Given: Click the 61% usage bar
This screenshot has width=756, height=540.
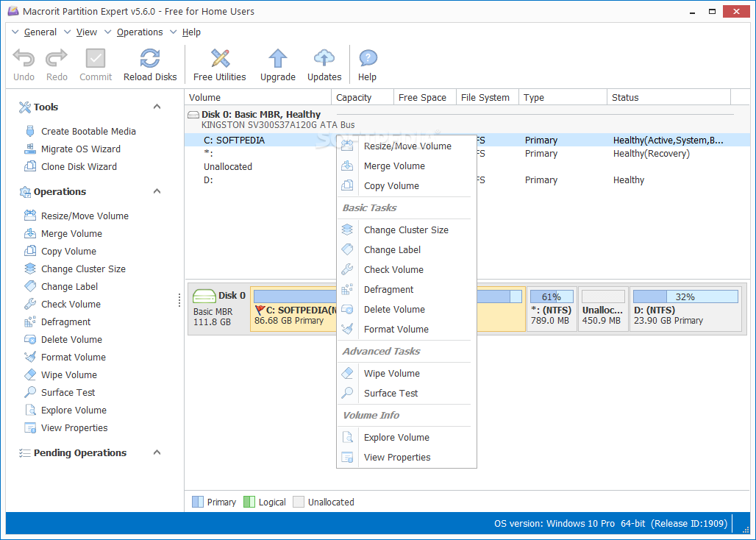Looking at the screenshot, I should 552,296.
